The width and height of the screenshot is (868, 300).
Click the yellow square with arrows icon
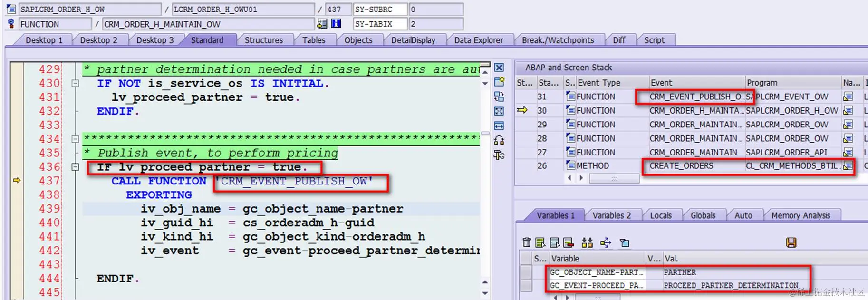[606, 242]
